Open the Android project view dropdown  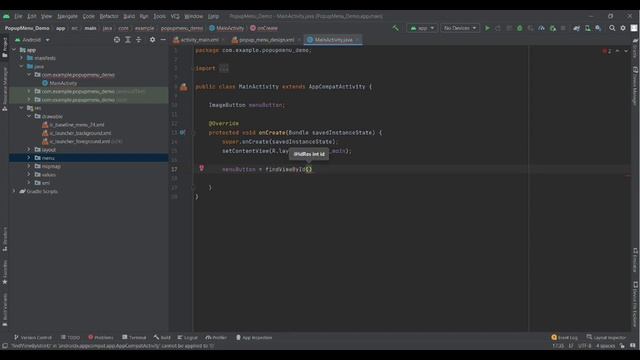[x=32, y=40]
